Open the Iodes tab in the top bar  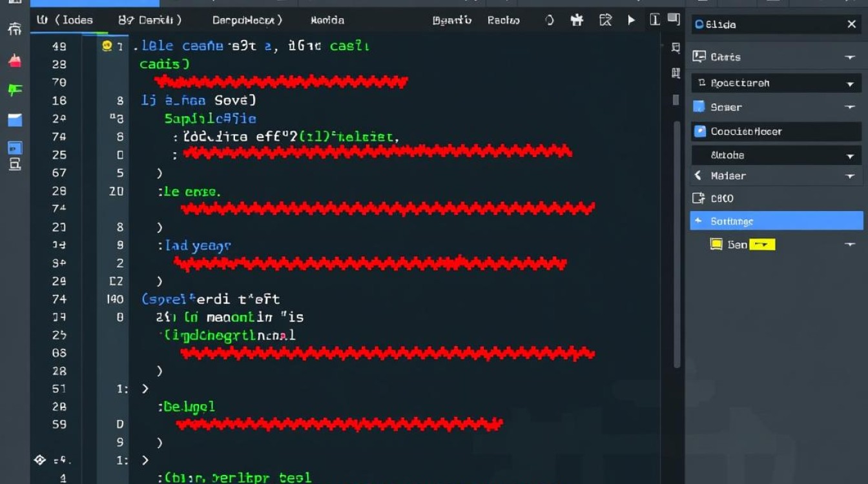pos(65,20)
